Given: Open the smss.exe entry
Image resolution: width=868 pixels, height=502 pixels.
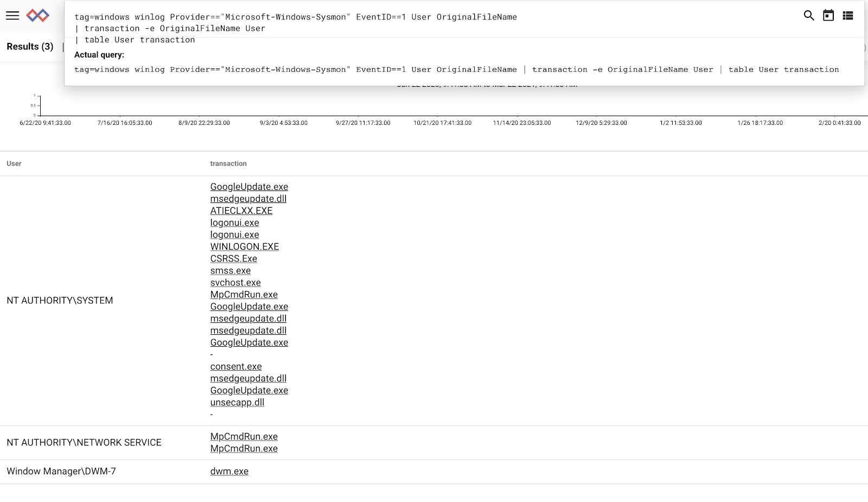Looking at the screenshot, I should tap(231, 270).
